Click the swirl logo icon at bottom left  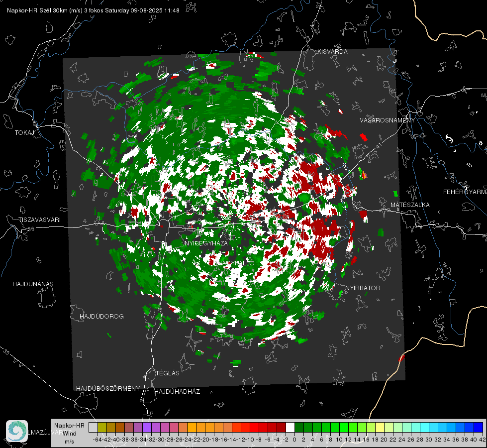click(17, 431)
